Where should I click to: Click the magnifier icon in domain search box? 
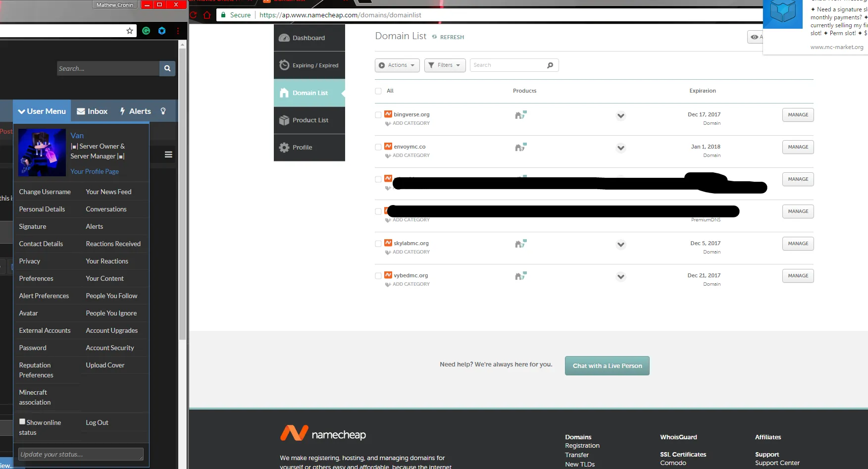[550, 65]
